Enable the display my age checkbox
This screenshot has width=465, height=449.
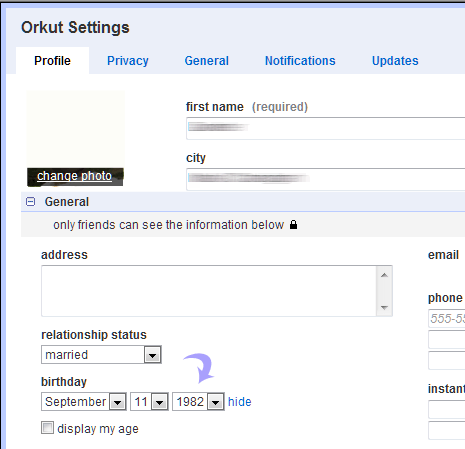(x=47, y=427)
